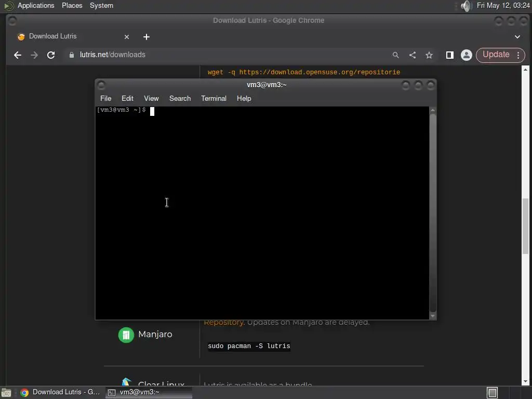Toggle Chrome side panel icon
Screen dimensions: 532x399
450,55
